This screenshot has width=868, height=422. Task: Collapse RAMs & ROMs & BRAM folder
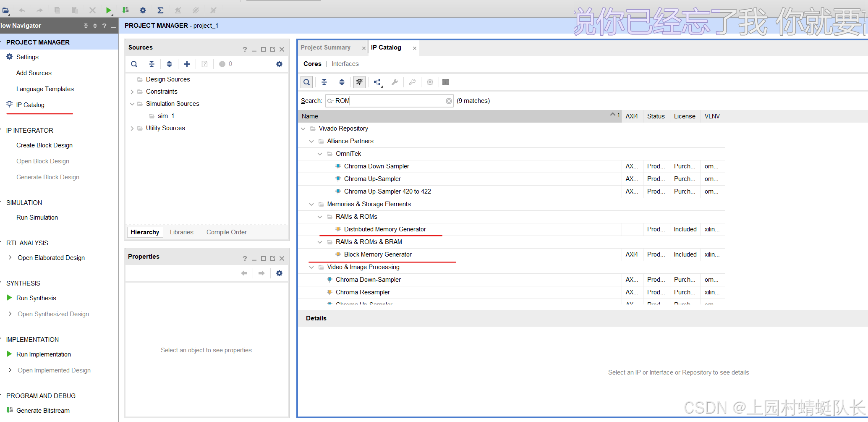pos(320,242)
